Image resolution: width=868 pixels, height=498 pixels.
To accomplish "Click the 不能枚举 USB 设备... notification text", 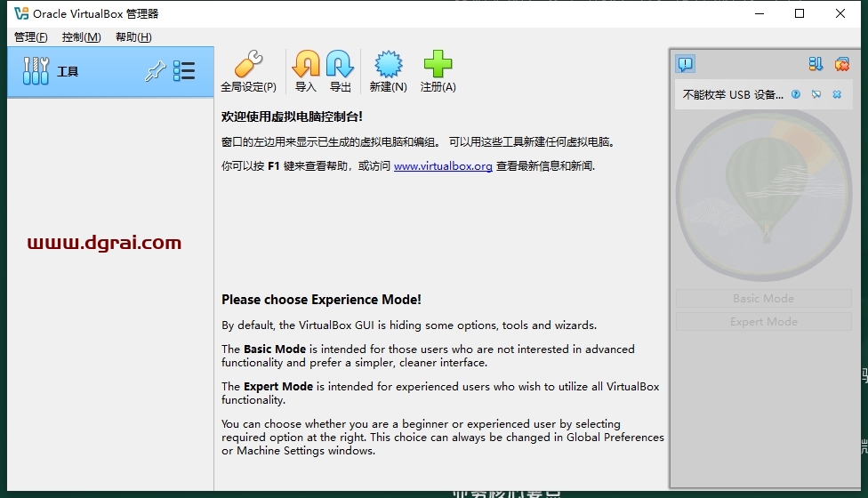I will coord(733,94).
